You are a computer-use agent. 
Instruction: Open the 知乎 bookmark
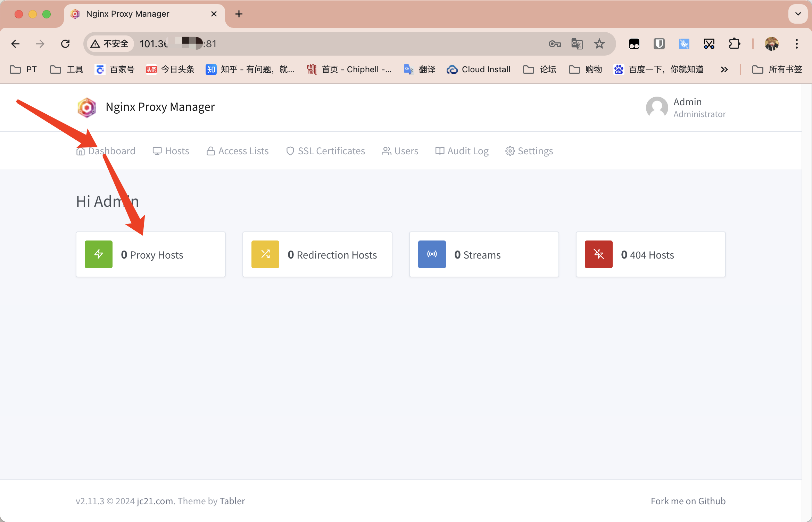click(x=250, y=70)
